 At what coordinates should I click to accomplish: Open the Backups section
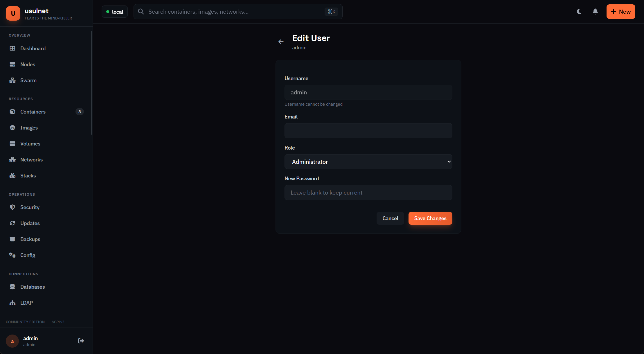(x=30, y=239)
